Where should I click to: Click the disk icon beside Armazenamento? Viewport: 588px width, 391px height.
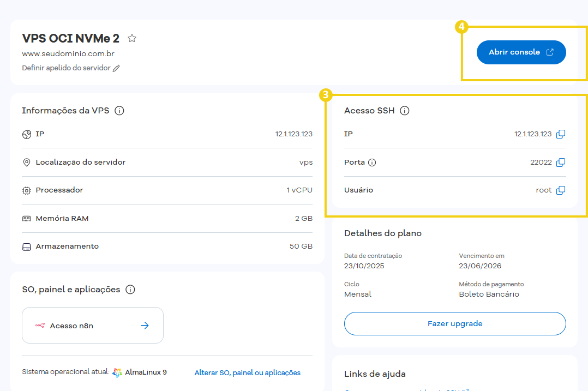pos(27,246)
